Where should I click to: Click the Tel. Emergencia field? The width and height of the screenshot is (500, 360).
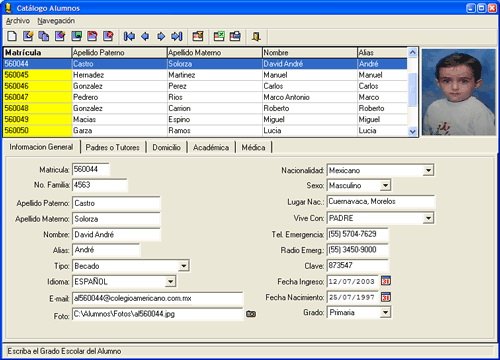(358, 234)
